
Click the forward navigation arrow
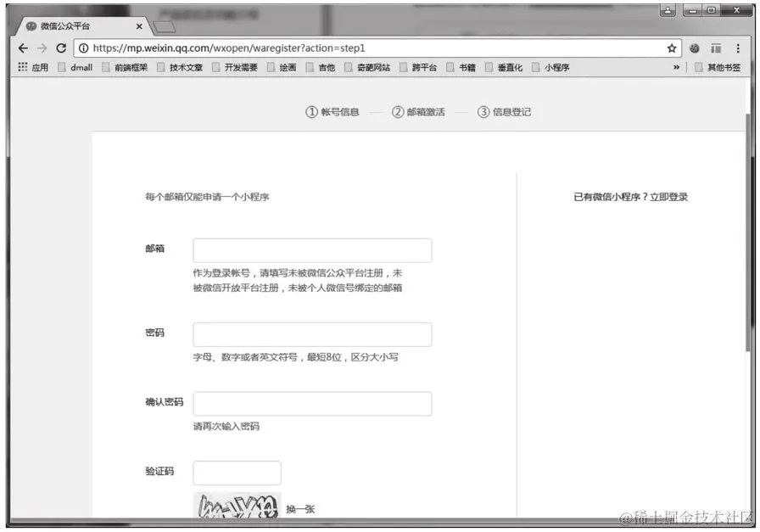[42, 48]
